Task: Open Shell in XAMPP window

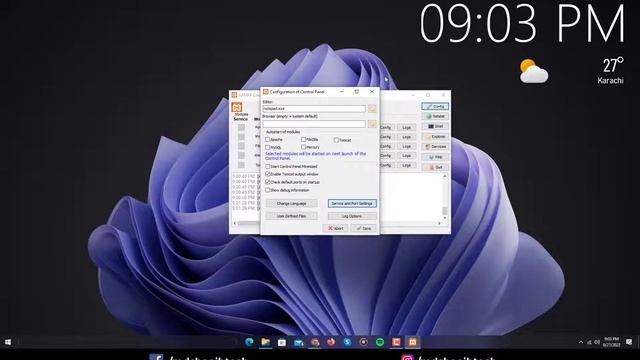Action: (435, 127)
